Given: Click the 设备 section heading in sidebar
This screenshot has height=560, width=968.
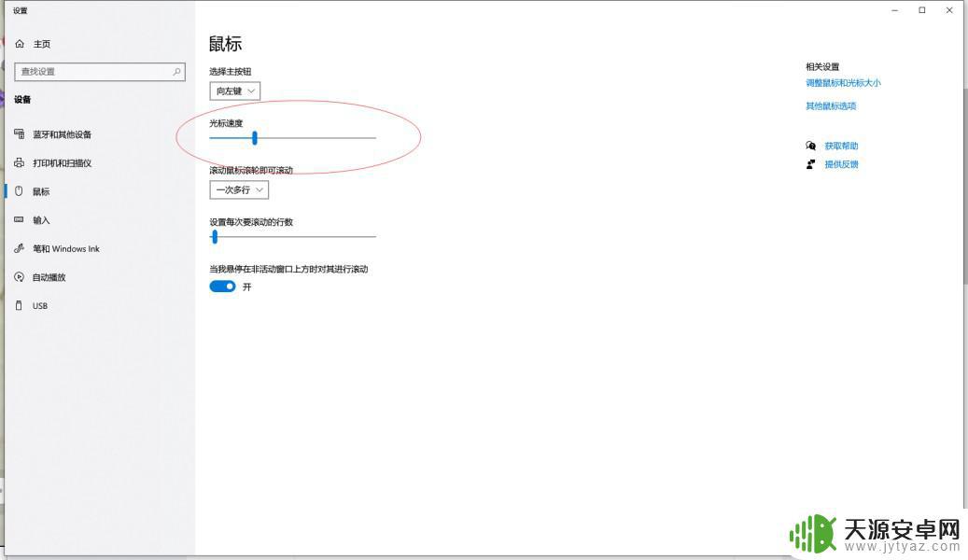Looking at the screenshot, I should [x=22, y=100].
